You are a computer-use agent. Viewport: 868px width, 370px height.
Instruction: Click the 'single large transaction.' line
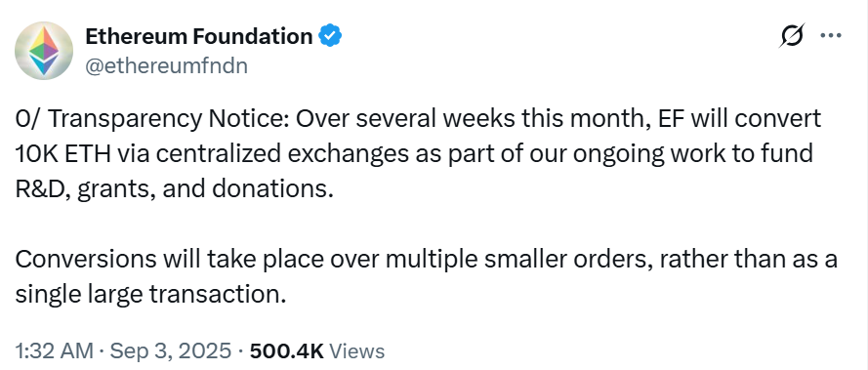(150, 295)
